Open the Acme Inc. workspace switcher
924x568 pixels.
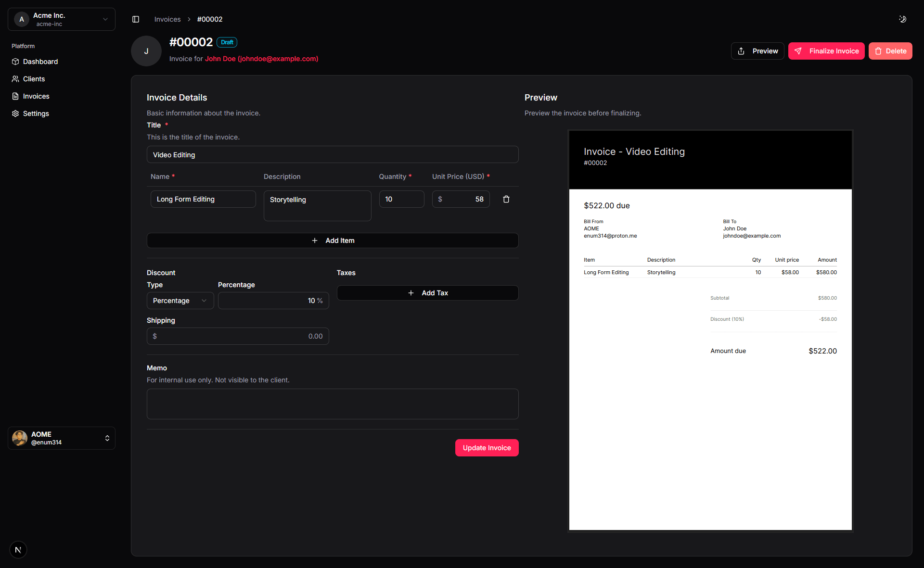(62, 19)
